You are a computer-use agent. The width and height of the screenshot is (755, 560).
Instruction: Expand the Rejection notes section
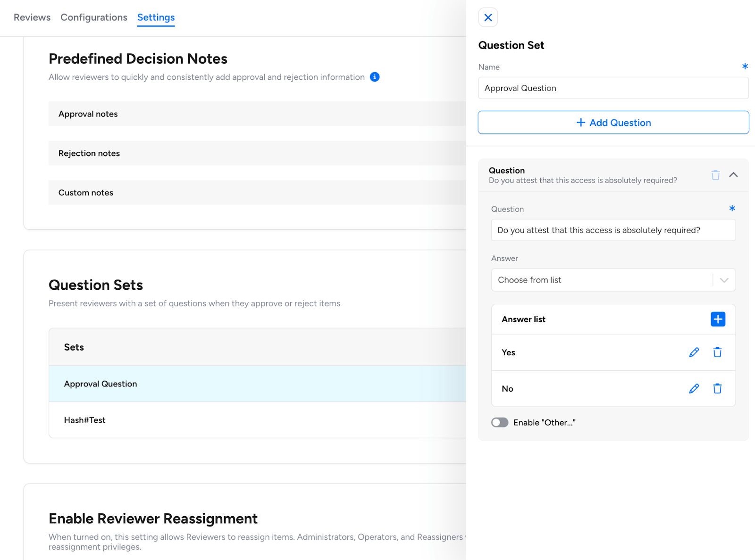coord(257,153)
